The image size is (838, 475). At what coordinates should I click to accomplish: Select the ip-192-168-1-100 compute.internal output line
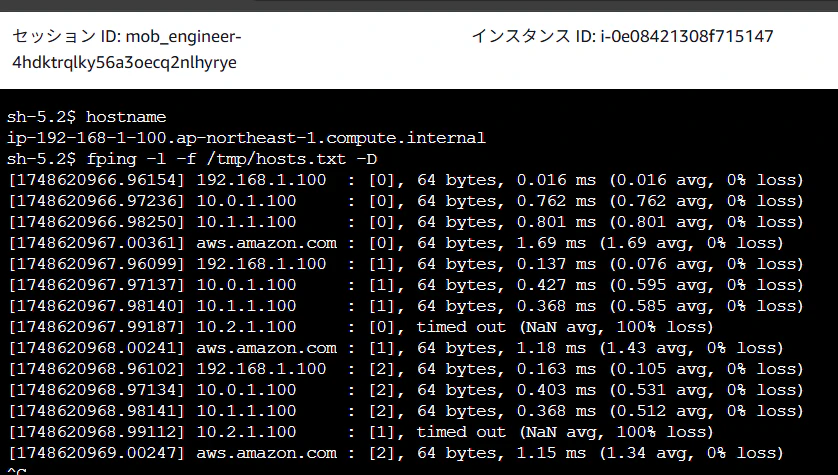click(x=246, y=138)
